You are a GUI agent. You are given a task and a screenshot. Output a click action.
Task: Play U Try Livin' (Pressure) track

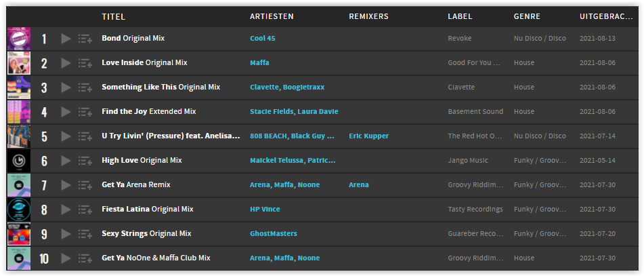tap(66, 136)
